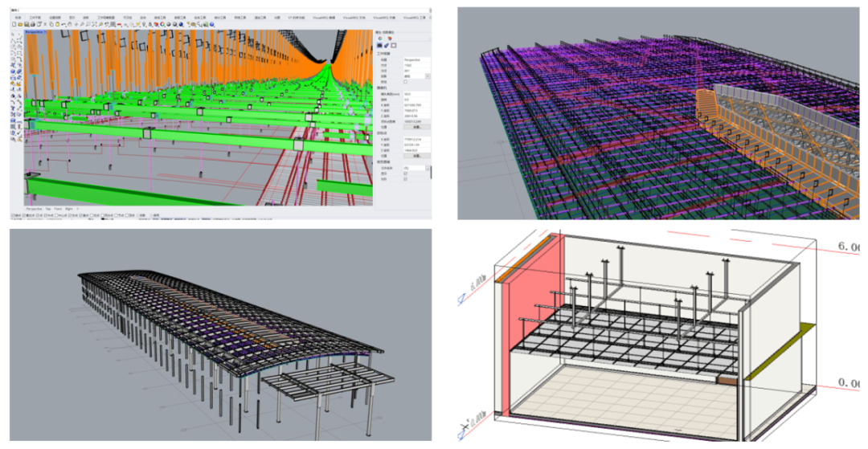The height and width of the screenshot is (449, 868).
Task: Click the 镜头焦距 lens length field
Action: (x=416, y=94)
